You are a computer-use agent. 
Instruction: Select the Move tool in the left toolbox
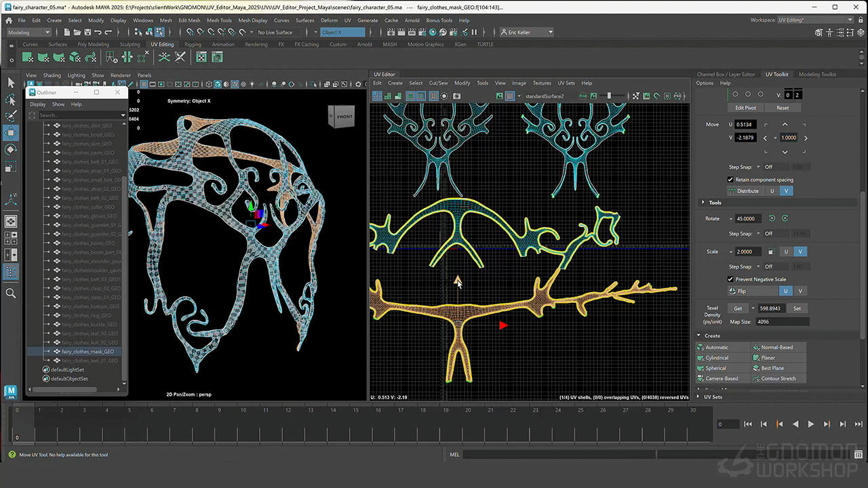11,132
